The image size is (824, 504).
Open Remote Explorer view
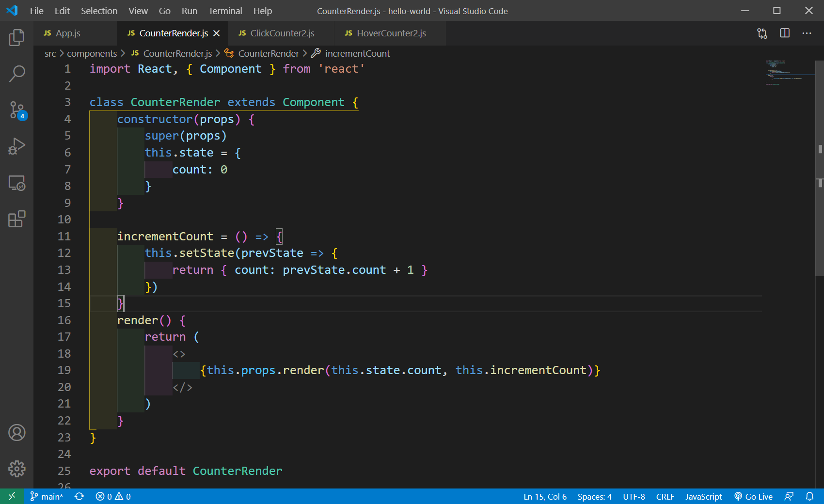pyautogui.click(x=16, y=183)
